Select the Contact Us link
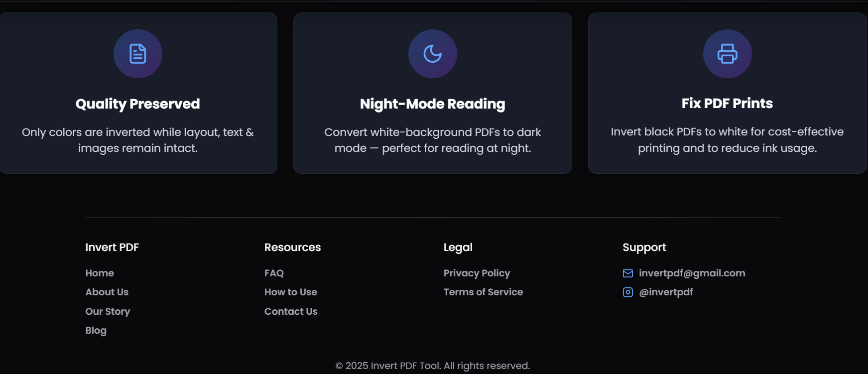The height and width of the screenshot is (374, 868). (291, 311)
